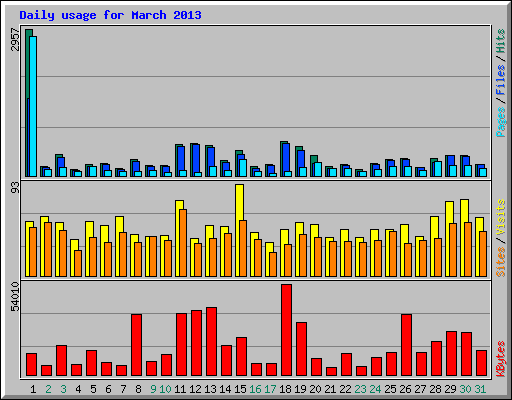Click the red KBytes bar for day 8
The height and width of the screenshot is (400, 512).
(x=136, y=345)
